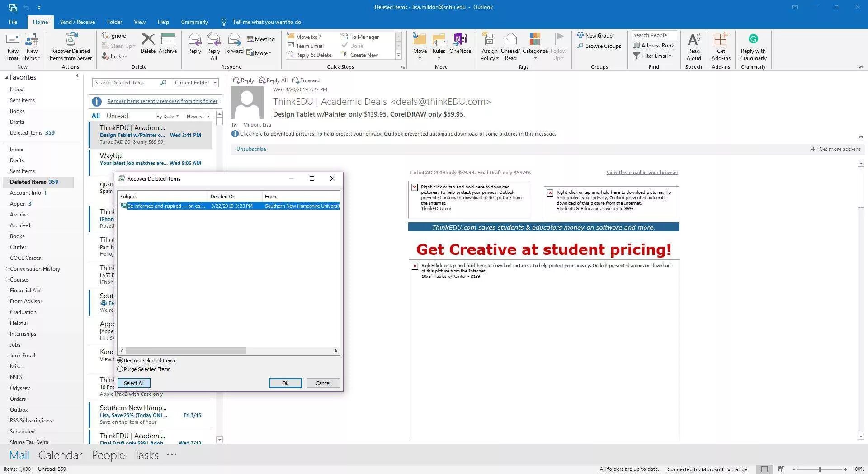The image size is (868, 474).
Task: Open the Grammarly ribbon tab
Action: click(194, 22)
